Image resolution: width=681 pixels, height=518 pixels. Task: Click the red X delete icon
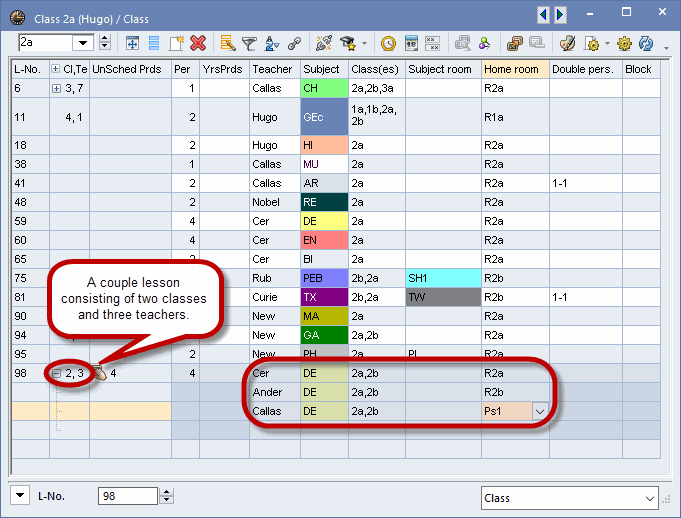tap(198, 43)
